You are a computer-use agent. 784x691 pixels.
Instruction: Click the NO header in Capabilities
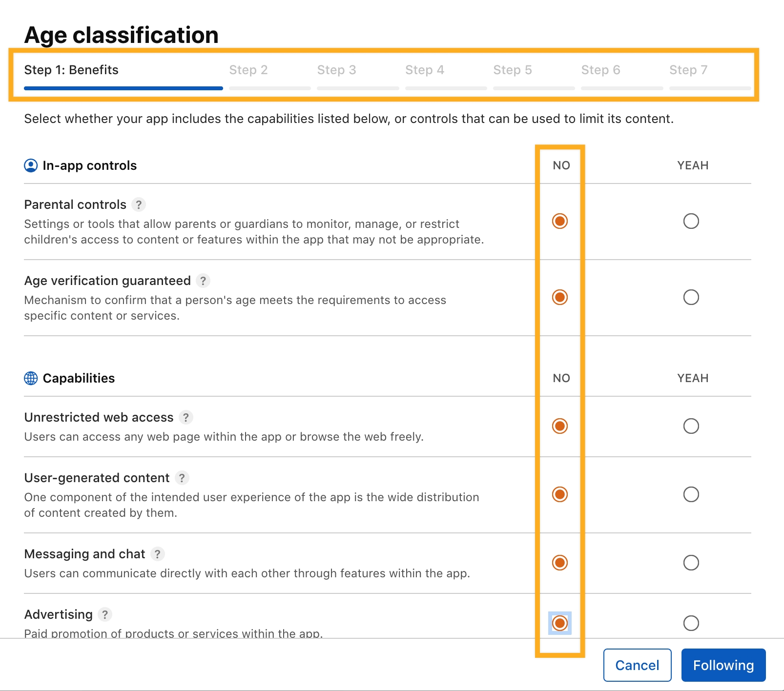[561, 378]
